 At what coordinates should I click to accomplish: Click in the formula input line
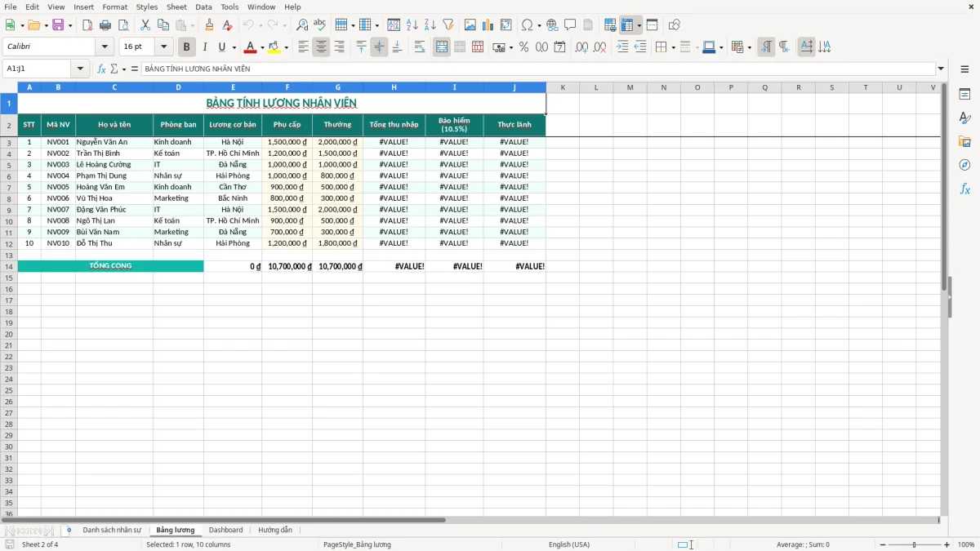(x=538, y=69)
